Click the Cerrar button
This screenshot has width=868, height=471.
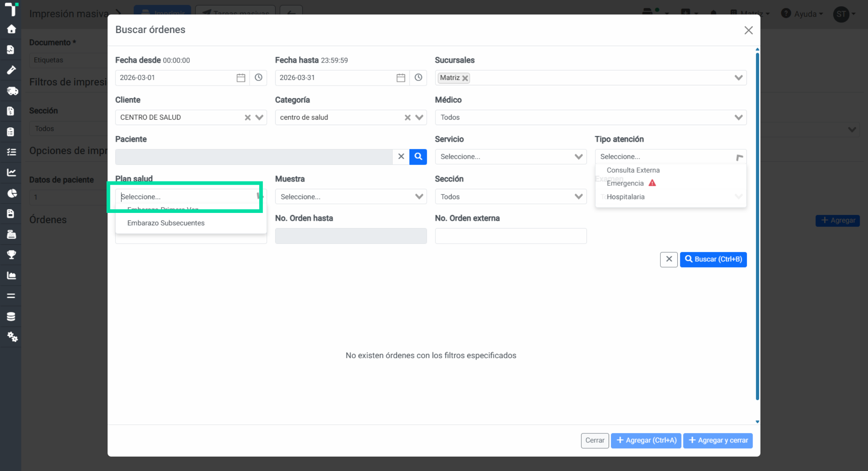pyautogui.click(x=595, y=441)
